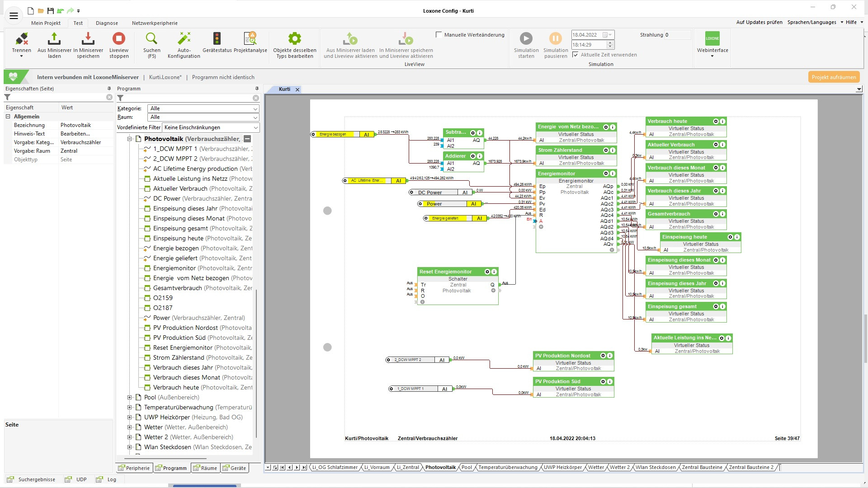The height and width of the screenshot is (488, 868).
Task: Click Projekt aufräumen button
Action: click(833, 77)
